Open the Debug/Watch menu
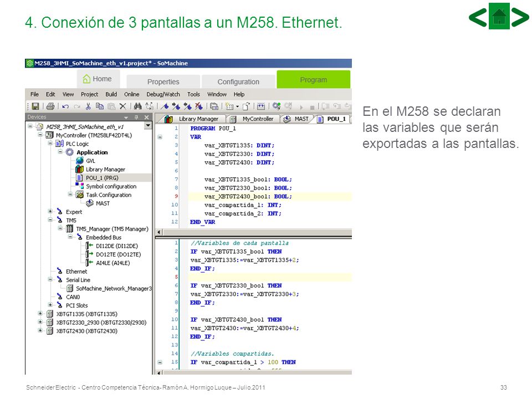Image resolution: width=532 pixels, height=399 pixels. [x=163, y=94]
